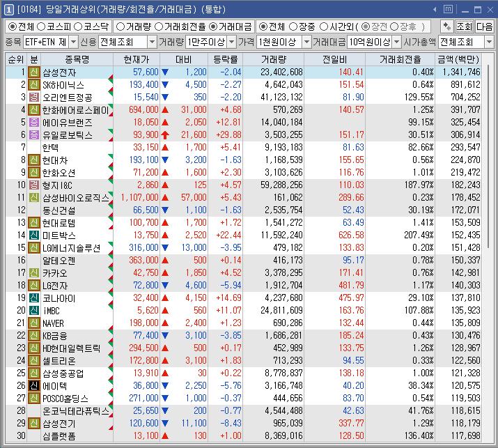Image resolution: width=498 pixels, height=448 pixels.
Task: Click the window number 1 icon in title bar
Action: [9, 10]
